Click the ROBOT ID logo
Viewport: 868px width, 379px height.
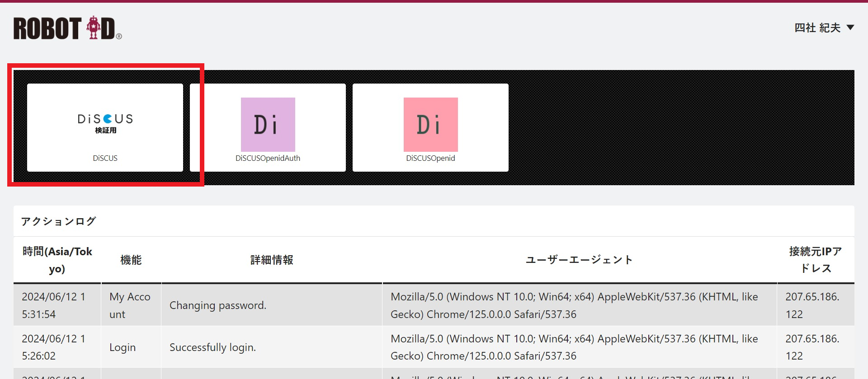coord(67,28)
